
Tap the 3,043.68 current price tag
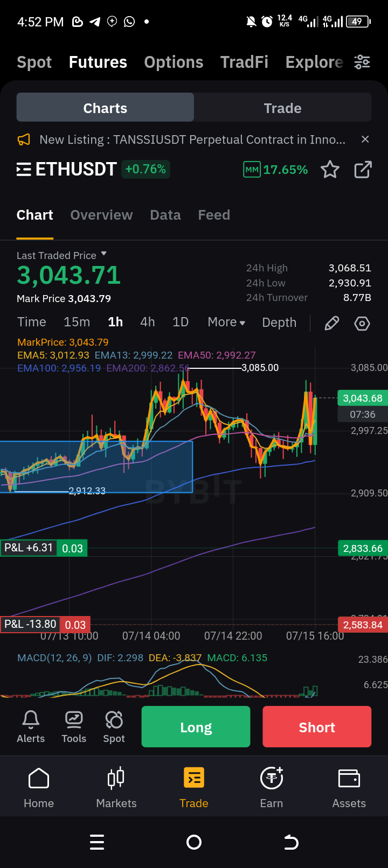363,398
